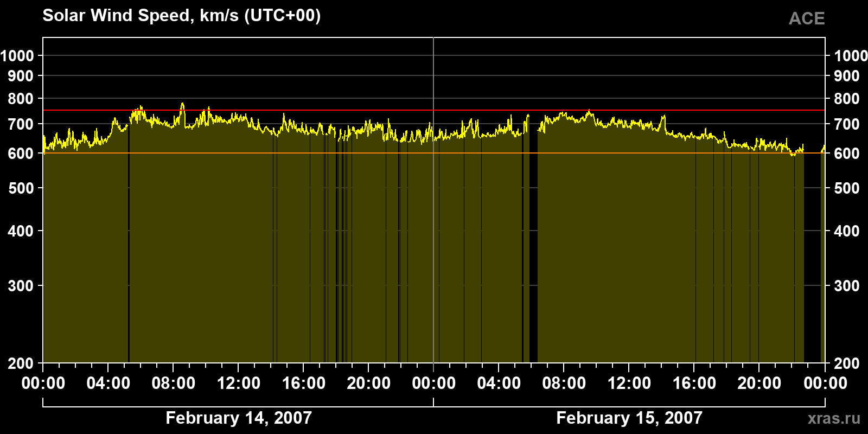Click the 04:00 label under February 15
The height and width of the screenshot is (434, 868).
click(x=499, y=384)
